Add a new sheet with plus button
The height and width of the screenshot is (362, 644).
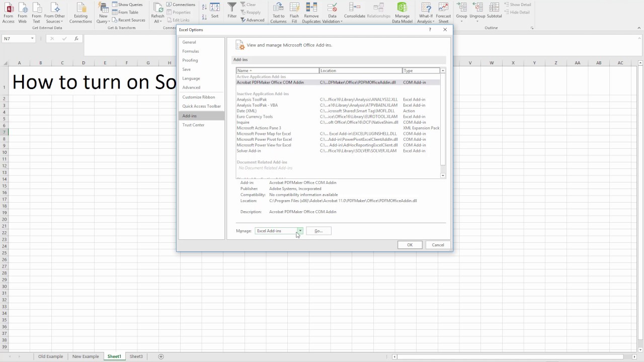[x=161, y=356]
